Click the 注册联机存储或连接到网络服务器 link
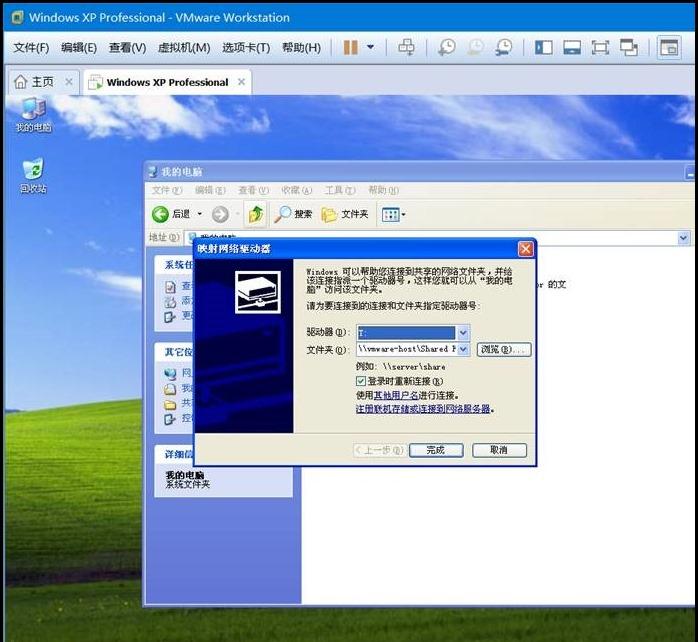This screenshot has width=698, height=642. coord(423,409)
